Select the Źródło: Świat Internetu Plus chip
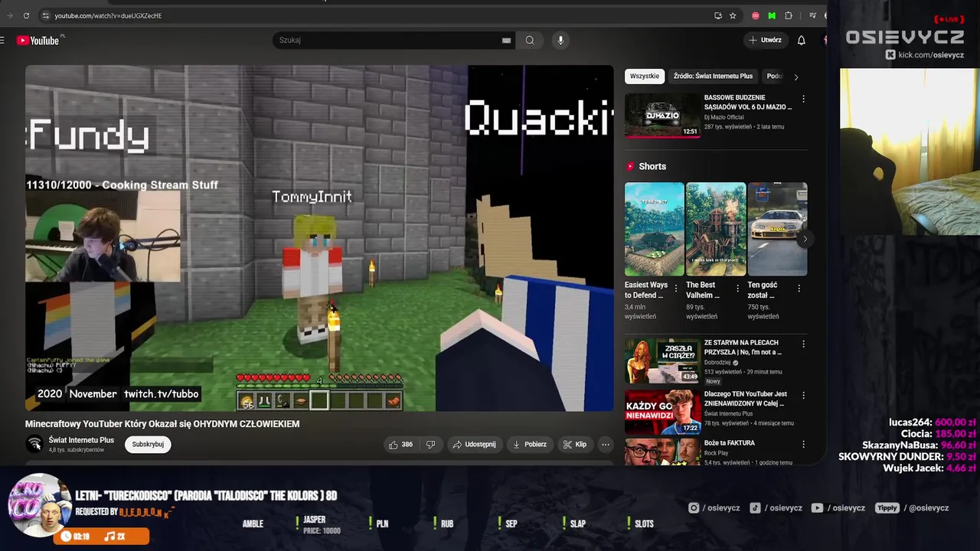 (x=713, y=77)
